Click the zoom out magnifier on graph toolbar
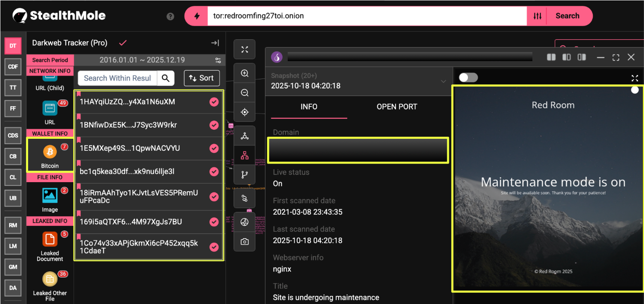Image resolution: width=644 pixels, height=304 pixels. [245, 93]
